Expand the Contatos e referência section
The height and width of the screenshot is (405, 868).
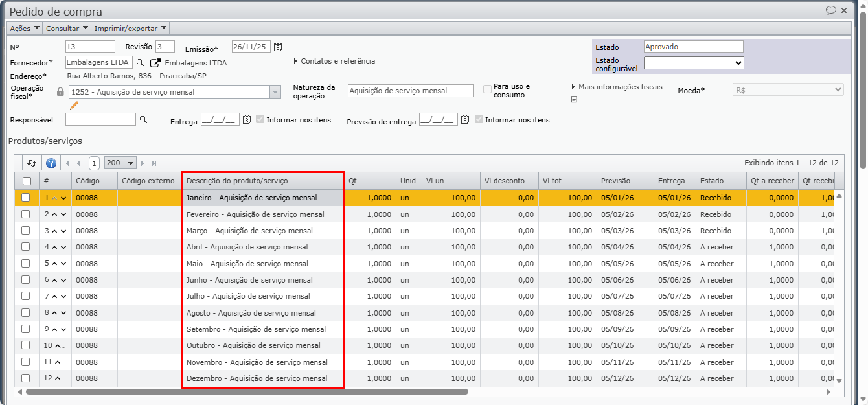tap(334, 61)
